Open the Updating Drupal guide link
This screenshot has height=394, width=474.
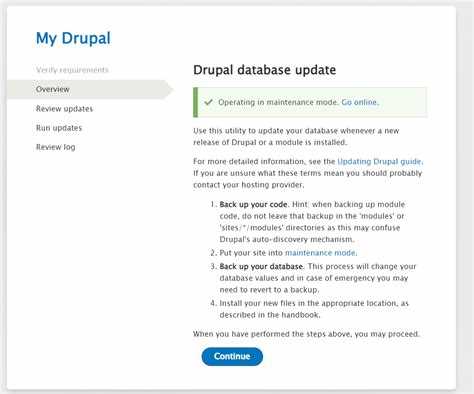click(x=380, y=162)
